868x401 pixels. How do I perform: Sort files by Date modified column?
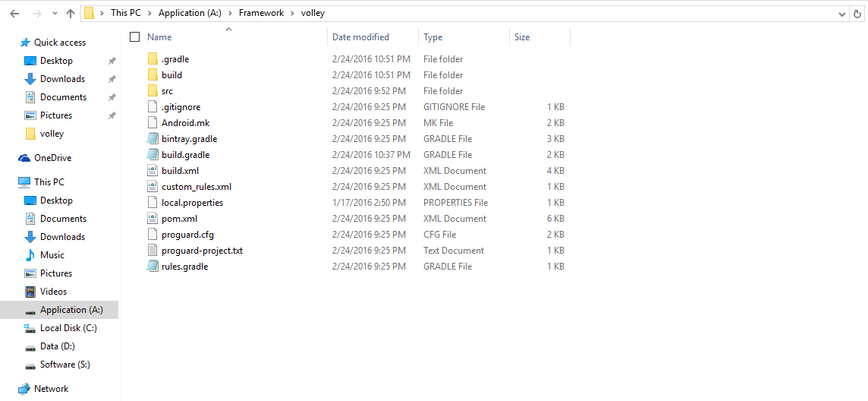coord(360,37)
